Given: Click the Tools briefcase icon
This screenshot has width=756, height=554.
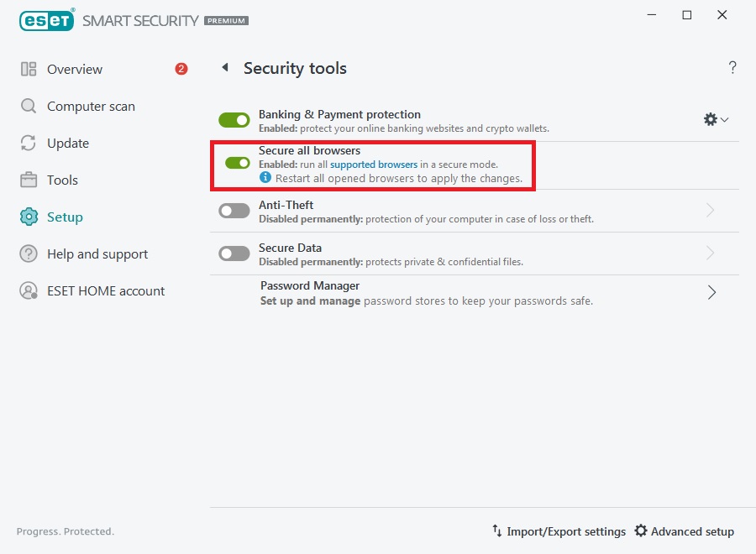Looking at the screenshot, I should point(29,180).
